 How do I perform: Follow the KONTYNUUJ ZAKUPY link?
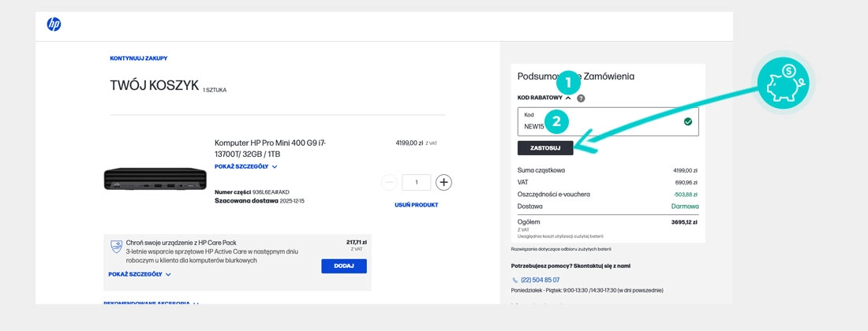[138, 58]
